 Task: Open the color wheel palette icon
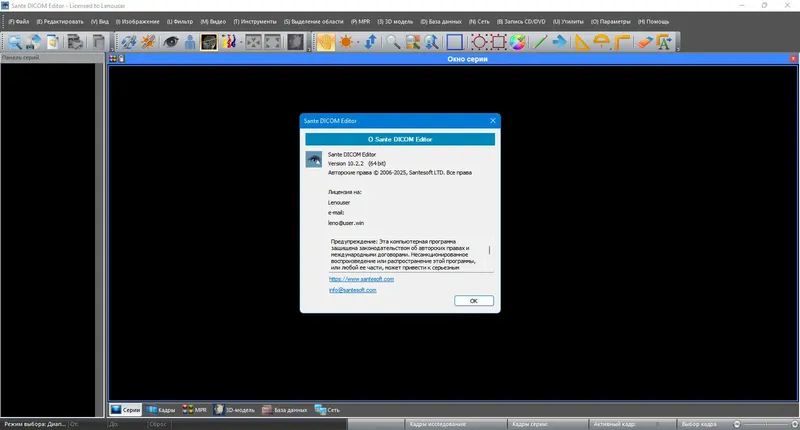[x=517, y=42]
